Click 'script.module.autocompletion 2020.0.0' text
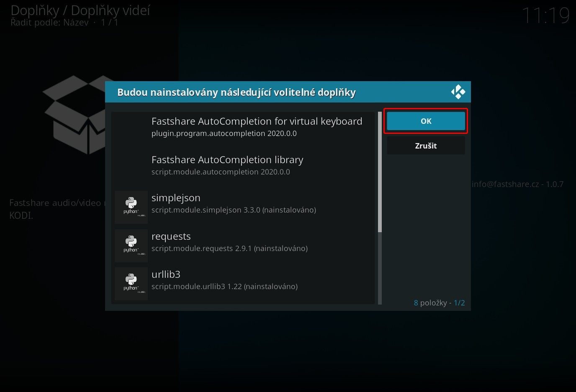576x392 pixels. pyautogui.click(x=221, y=172)
